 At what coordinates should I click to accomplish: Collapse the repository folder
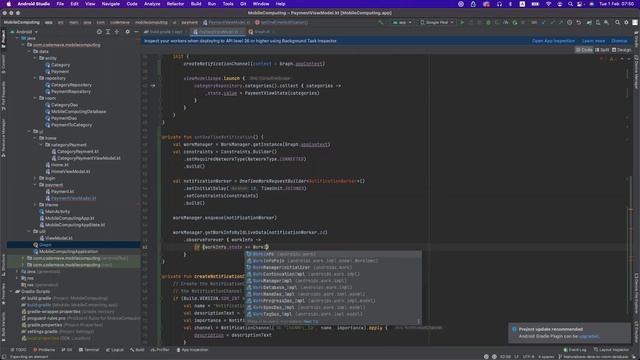[x=35, y=78]
